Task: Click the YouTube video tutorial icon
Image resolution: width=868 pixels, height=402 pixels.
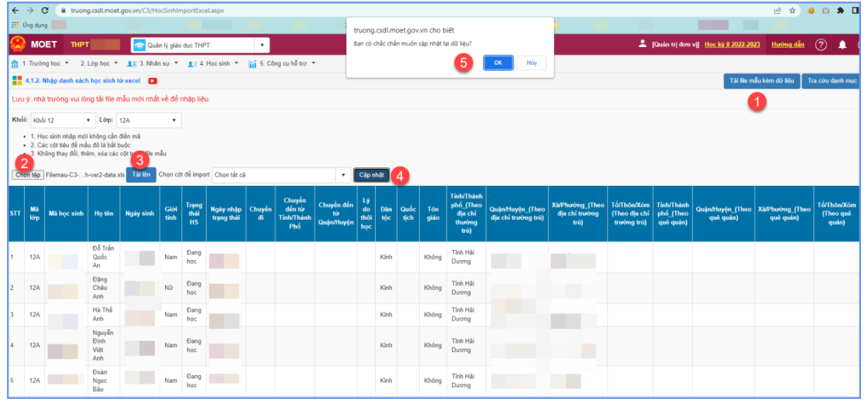Action: coord(154,80)
